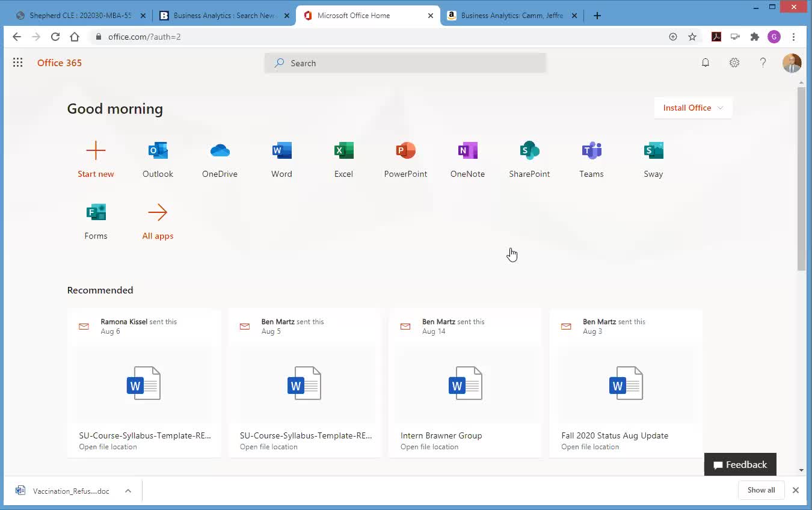Close the Shepherd CLE tab

point(143,16)
